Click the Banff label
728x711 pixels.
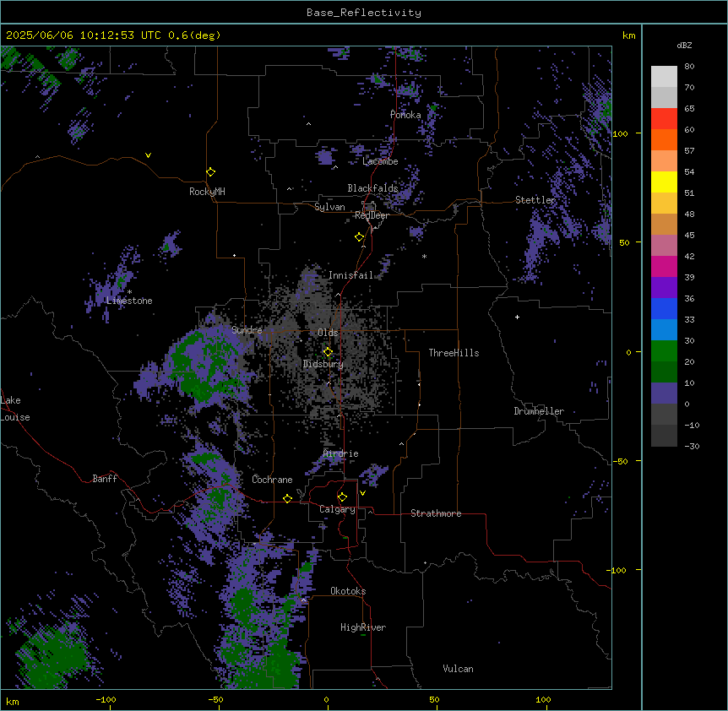pyautogui.click(x=105, y=479)
